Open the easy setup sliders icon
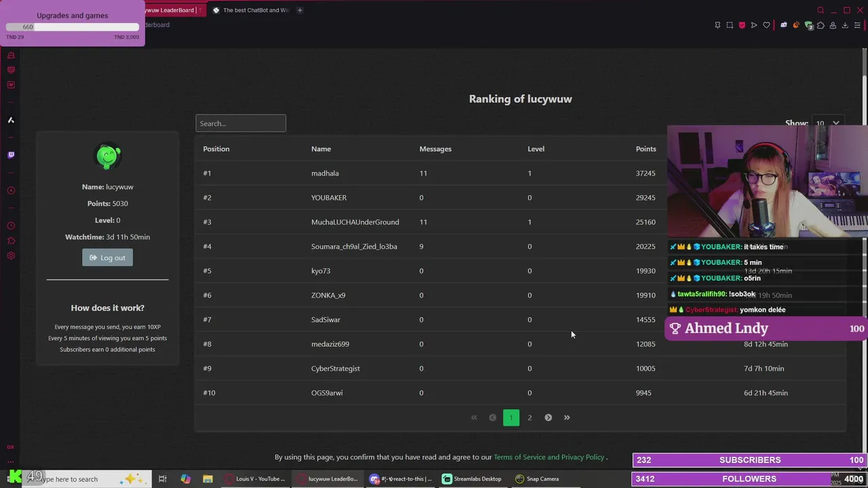This screenshot has height=488, width=868. [857, 25]
